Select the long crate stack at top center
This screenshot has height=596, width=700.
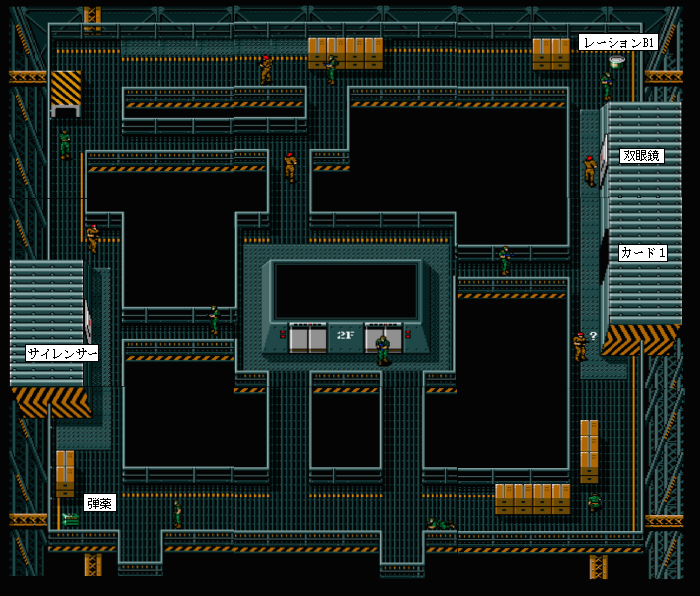[x=345, y=53]
